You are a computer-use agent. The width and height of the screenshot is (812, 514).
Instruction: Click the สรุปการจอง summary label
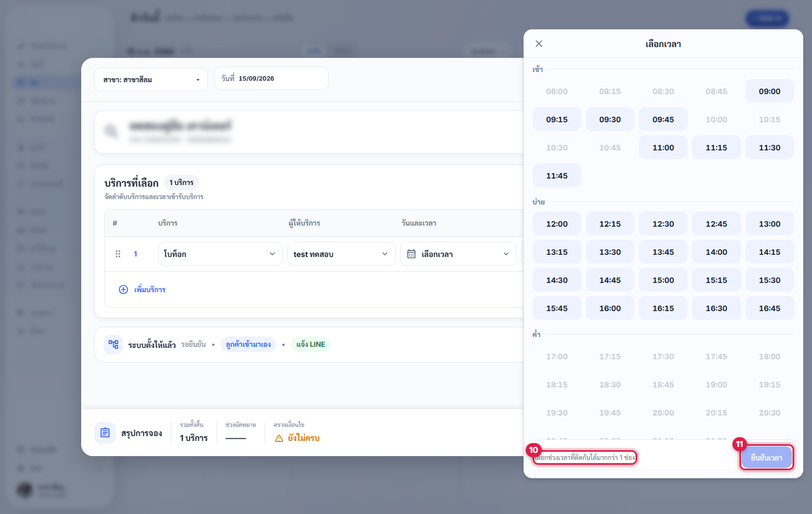click(142, 433)
